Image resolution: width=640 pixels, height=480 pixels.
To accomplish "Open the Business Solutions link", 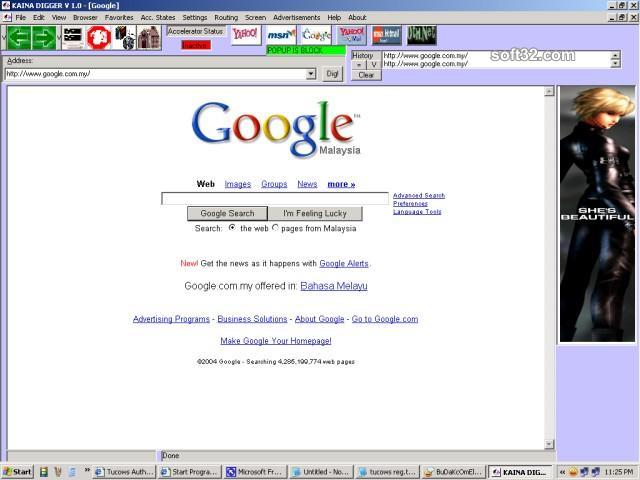I will tap(252, 319).
